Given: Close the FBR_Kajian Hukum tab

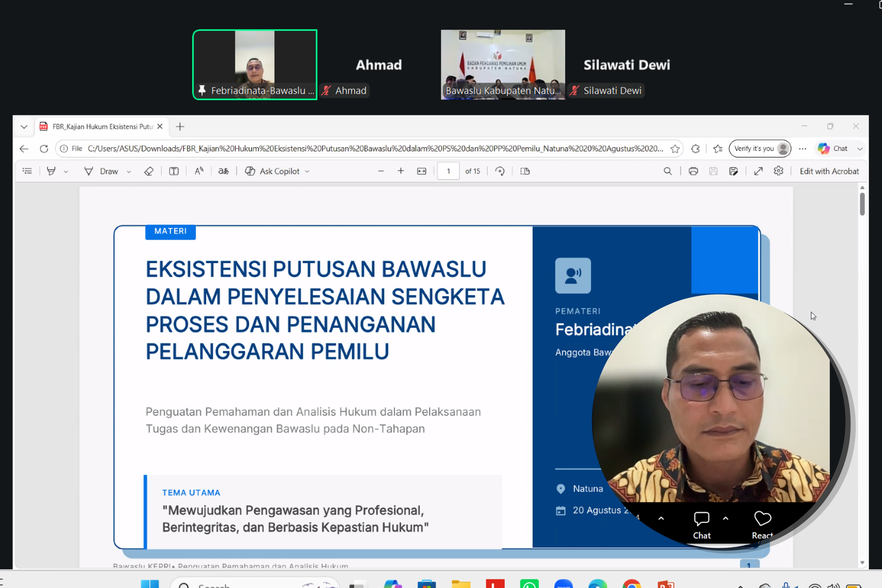Looking at the screenshot, I should click(160, 126).
